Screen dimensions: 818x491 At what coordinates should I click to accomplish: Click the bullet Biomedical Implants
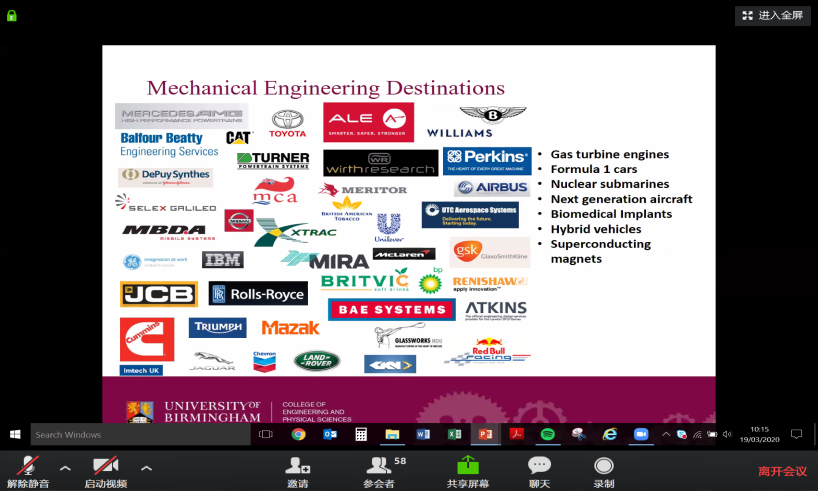[611, 214]
